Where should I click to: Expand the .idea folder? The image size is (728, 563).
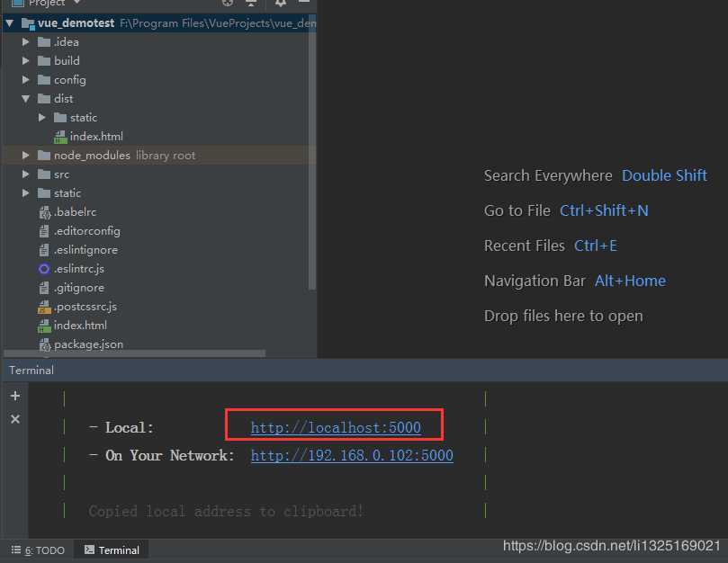point(26,41)
